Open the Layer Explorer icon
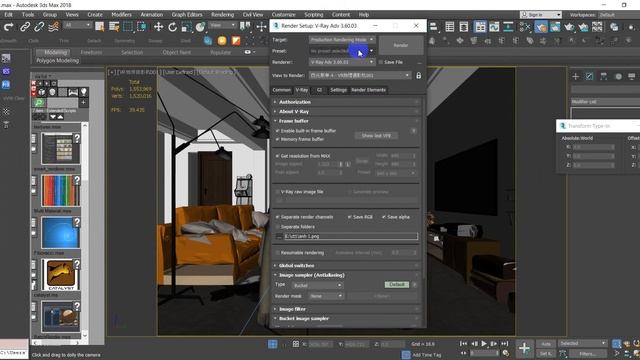Image resolution: width=640 pixels, height=360 pixels. (464, 27)
